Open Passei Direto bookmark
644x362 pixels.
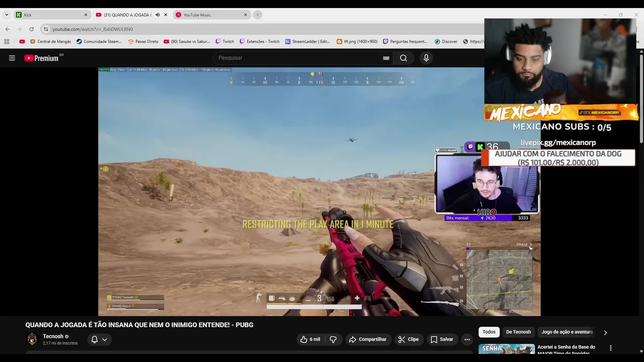(x=143, y=42)
